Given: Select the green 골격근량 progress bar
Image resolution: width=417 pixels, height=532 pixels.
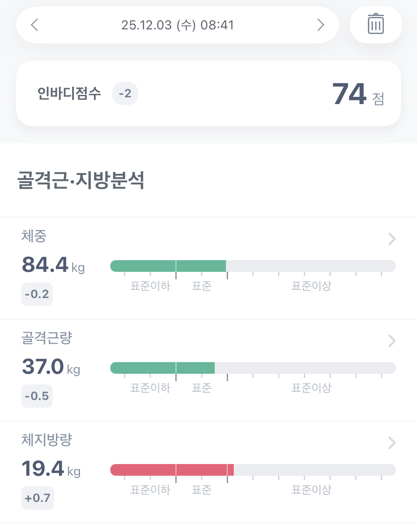Looking at the screenshot, I should 162,368.
